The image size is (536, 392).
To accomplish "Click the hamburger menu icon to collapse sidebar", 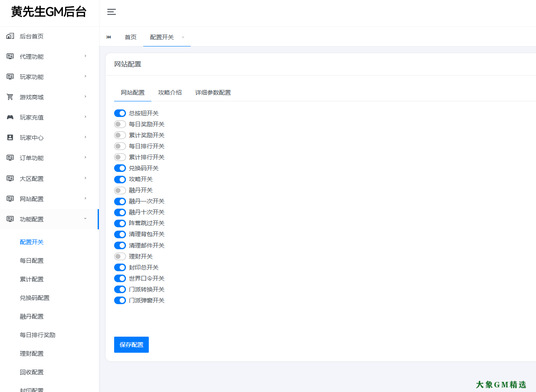I will click(111, 12).
